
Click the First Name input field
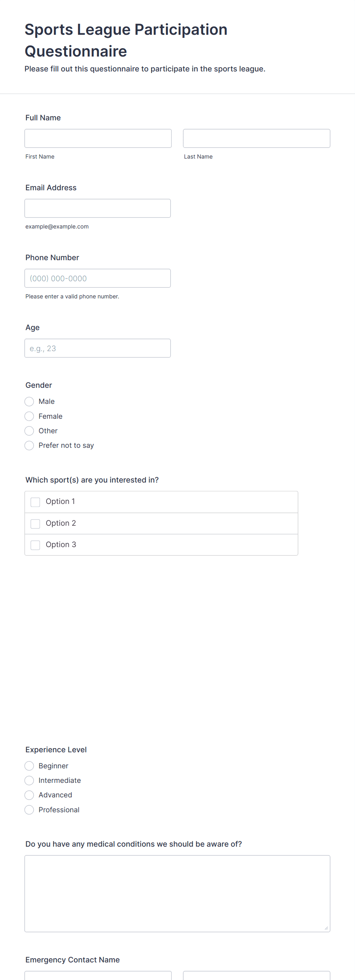click(x=98, y=138)
